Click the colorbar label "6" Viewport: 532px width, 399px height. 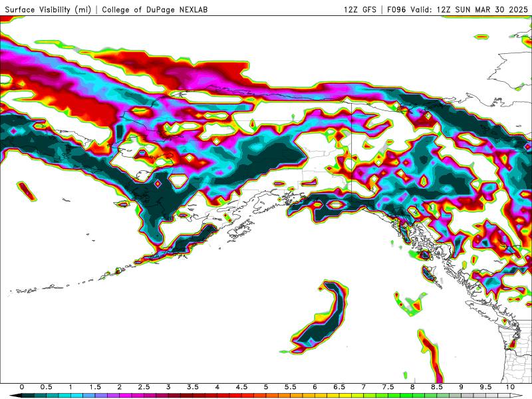pos(315,387)
